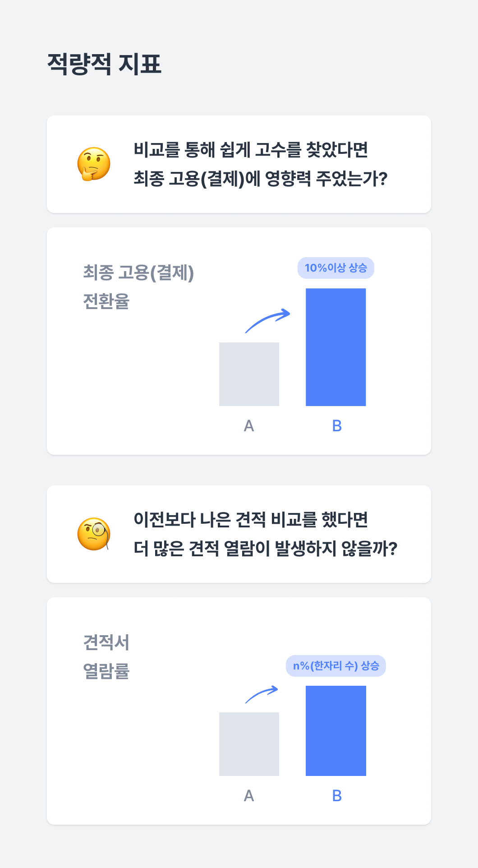The height and width of the screenshot is (868, 478).
Task: Click the blue B bar in the conversion chart
Action: coord(336,347)
